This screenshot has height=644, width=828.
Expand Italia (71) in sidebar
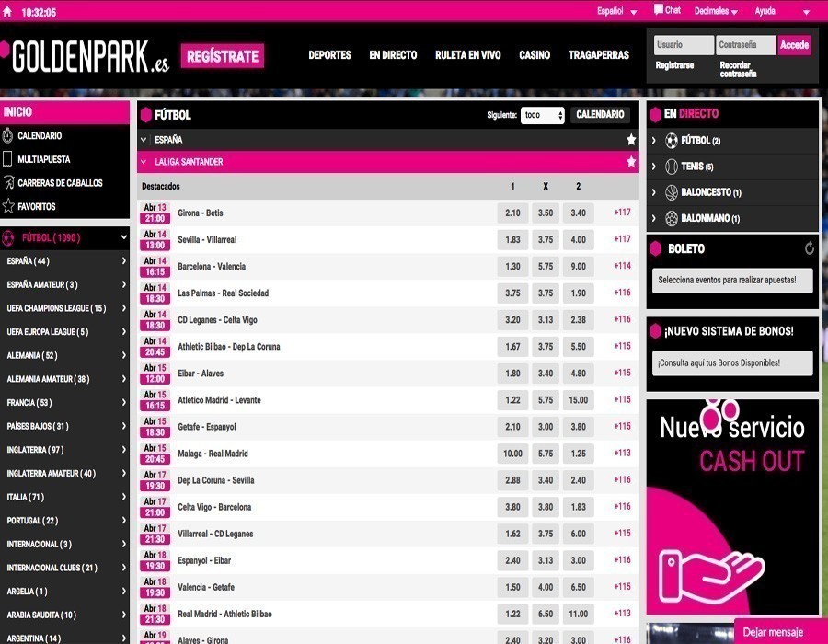(64, 497)
